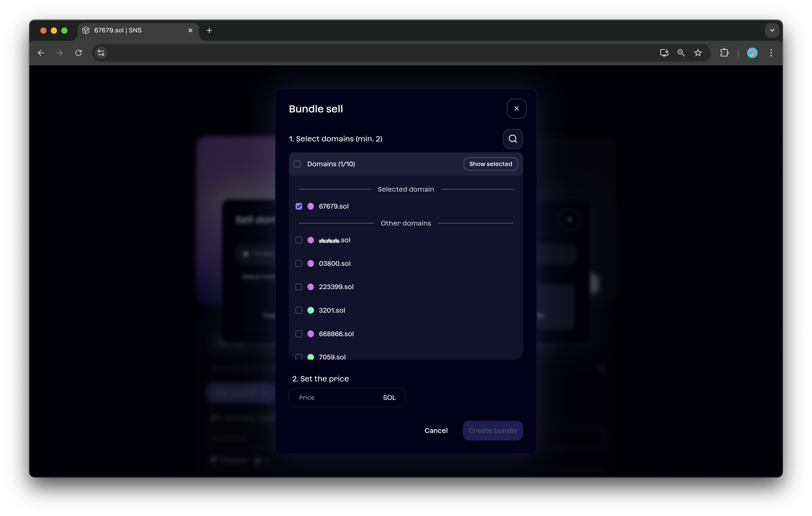The image size is (812, 516).
Task: Select the 3201.sol domain checkbox
Action: pos(299,310)
